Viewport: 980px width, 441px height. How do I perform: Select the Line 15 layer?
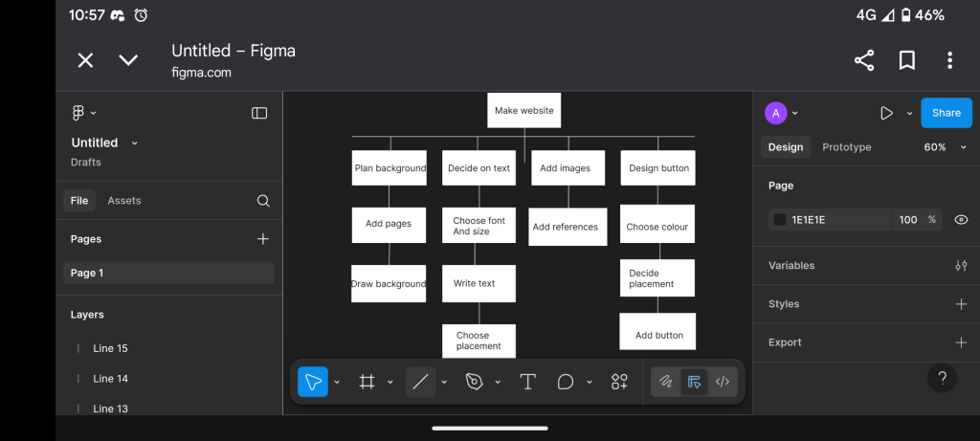(x=110, y=348)
